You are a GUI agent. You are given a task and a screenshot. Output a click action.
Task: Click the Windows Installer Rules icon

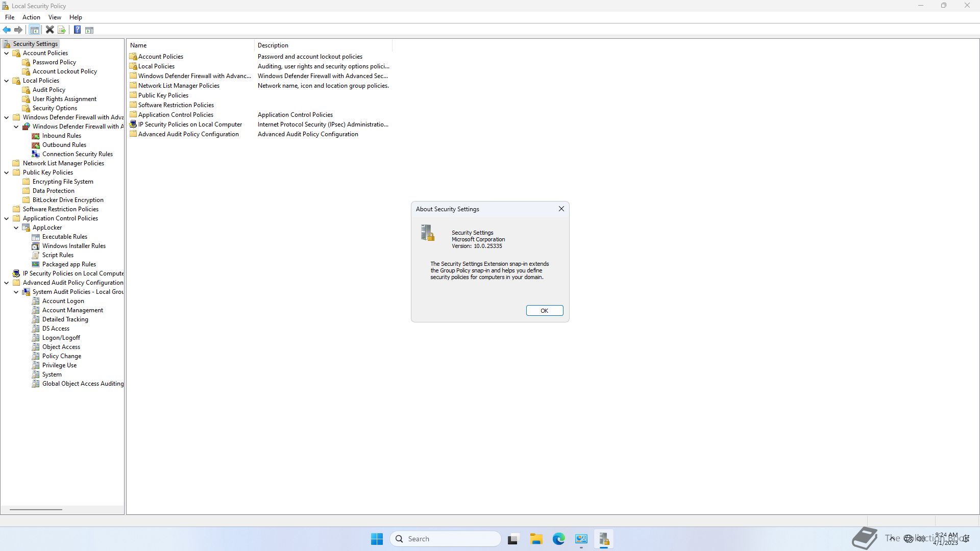click(36, 246)
